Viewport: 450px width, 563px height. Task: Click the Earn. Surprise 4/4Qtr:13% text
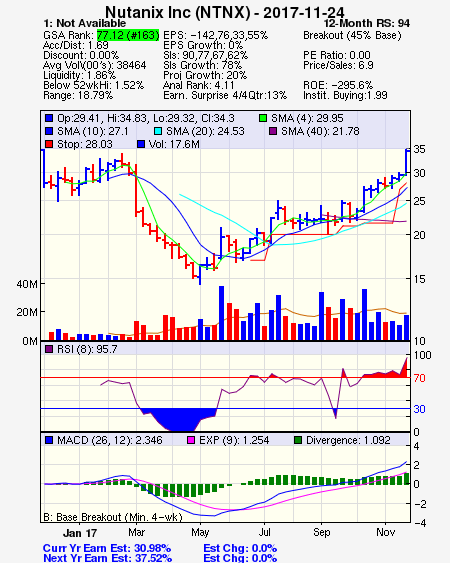[225, 96]
